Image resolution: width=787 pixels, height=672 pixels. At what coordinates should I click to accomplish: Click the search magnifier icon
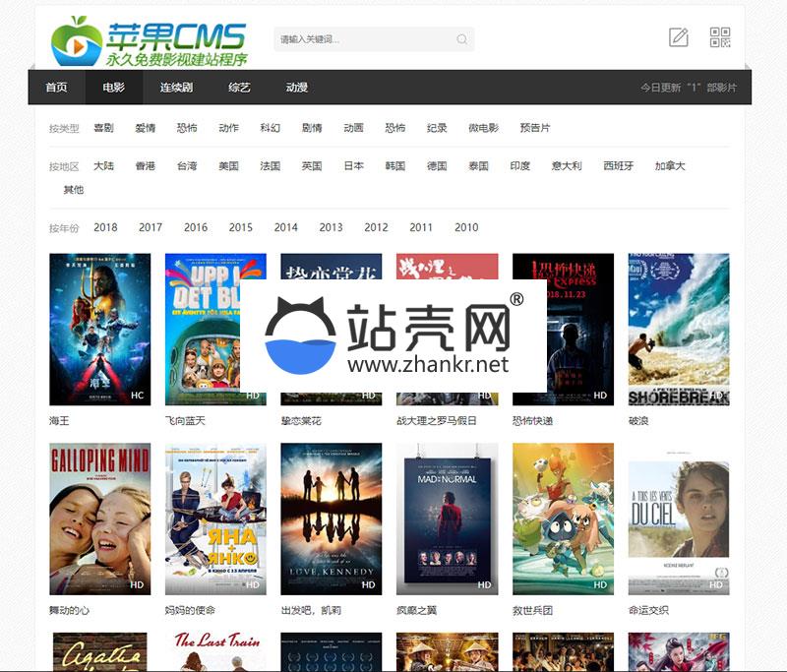(x=461, y=39)
